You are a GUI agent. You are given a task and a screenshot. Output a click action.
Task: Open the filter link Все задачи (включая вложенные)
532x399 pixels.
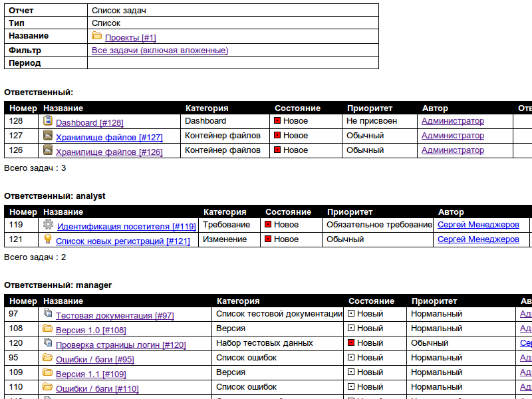click(160, 51)
